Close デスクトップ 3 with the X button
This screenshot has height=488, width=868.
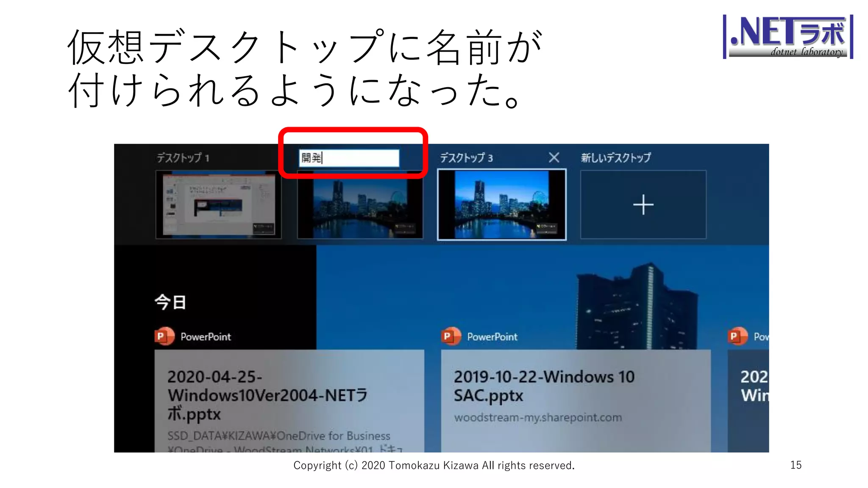(554, 158)
